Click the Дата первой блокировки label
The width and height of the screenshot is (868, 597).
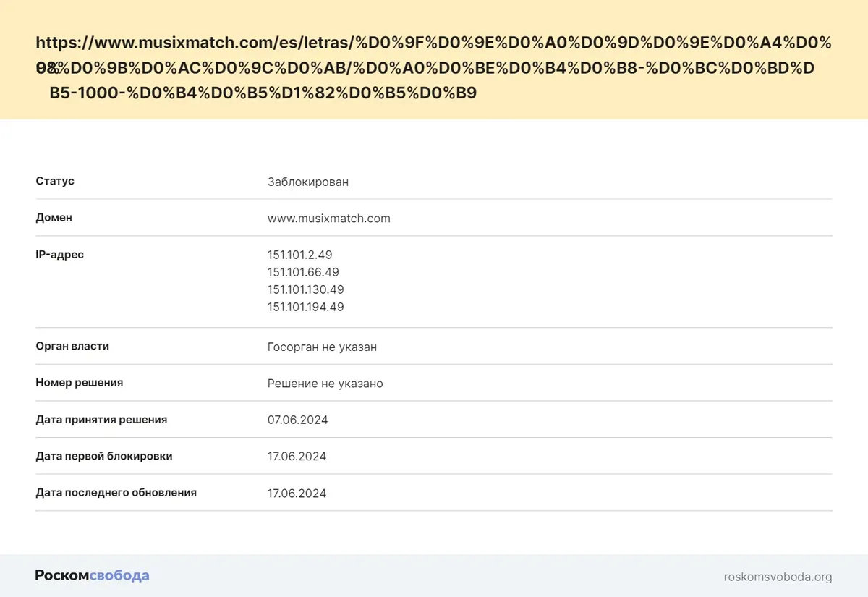[x=104, y=457]
